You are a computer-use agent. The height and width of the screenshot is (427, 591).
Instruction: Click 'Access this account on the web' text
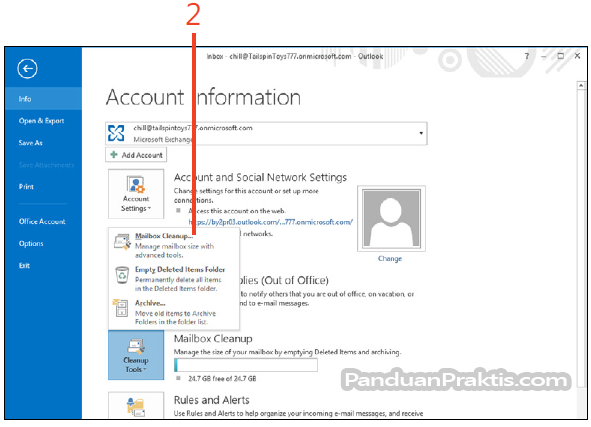coord(237,211)
